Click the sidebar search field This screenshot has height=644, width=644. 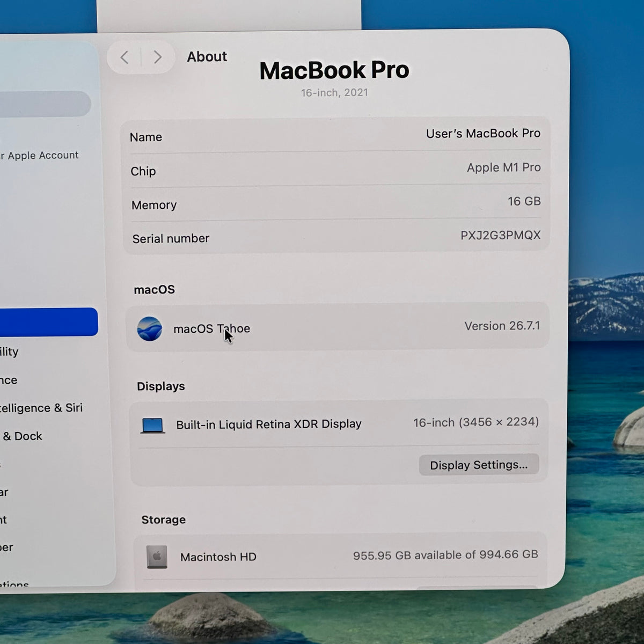pyautogui.click(x=46, y=104)
